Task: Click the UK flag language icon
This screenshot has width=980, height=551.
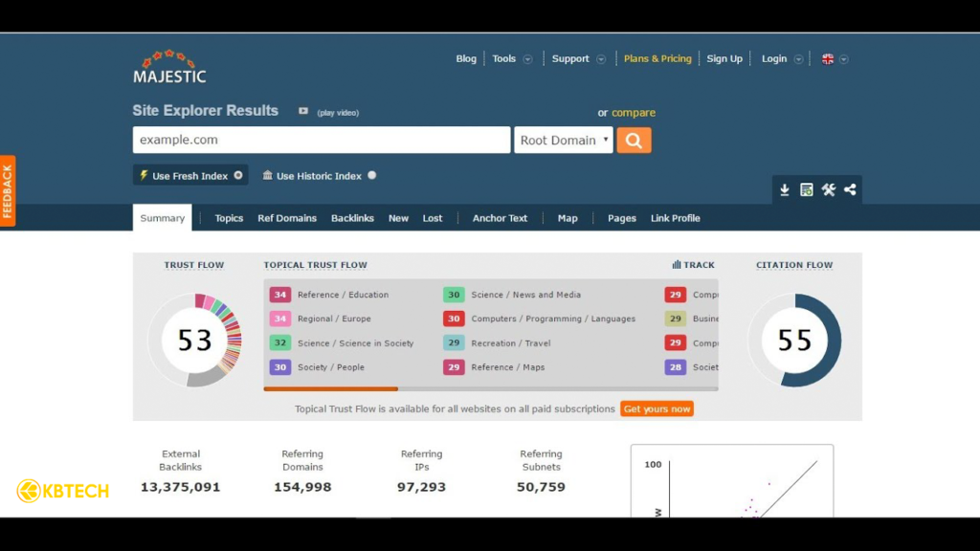Action: [828, 59]
